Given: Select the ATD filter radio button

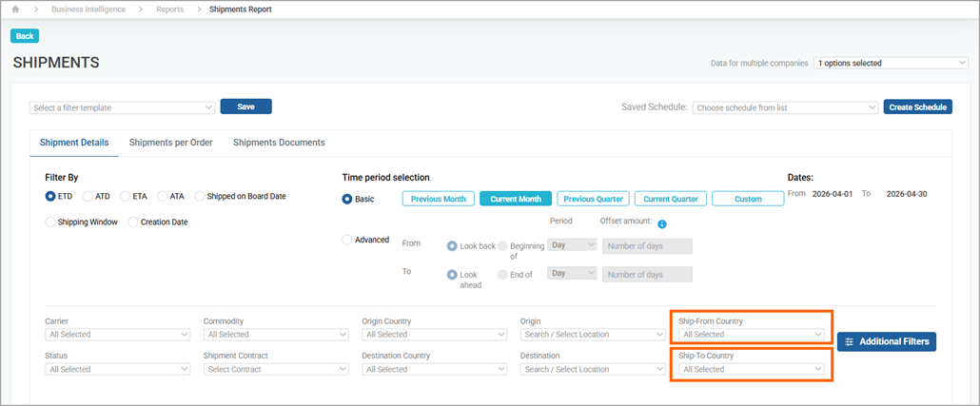Looking at the screenshot, I should pyautogui.click(x=88, y=196).
